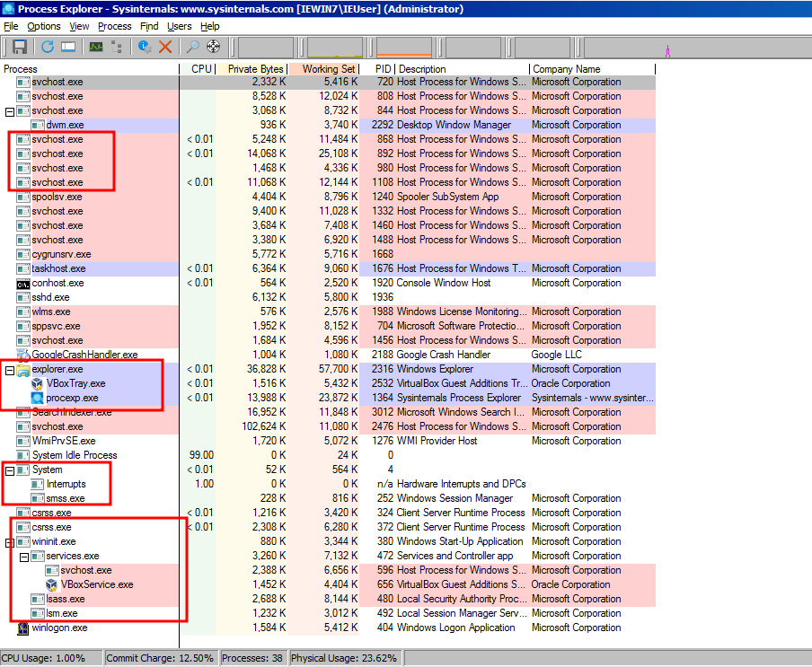Sort by the PID column header
812x667 pixels.
click(x=378, y=69)
